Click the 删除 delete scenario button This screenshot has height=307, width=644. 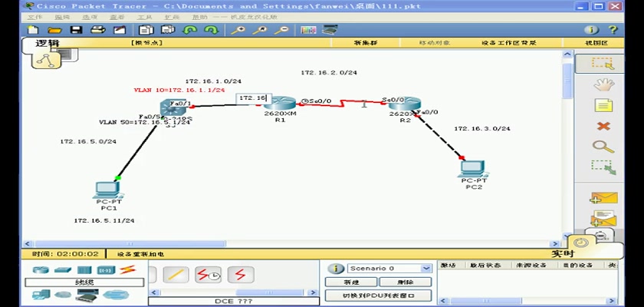(x=405, y=282)
